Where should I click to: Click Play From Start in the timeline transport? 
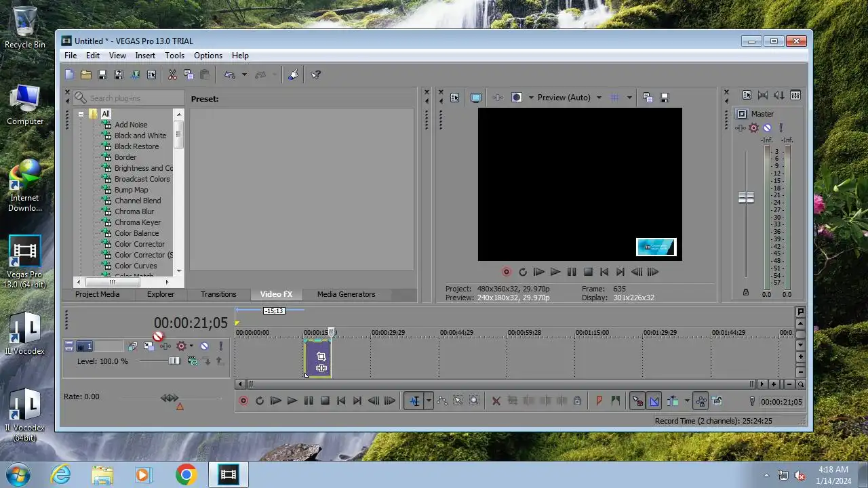tap(275, 401)
